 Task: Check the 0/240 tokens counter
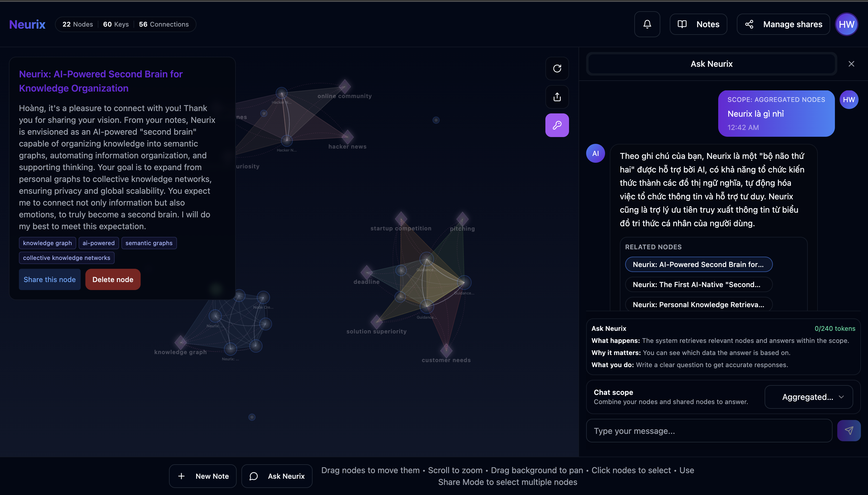point(834,328)
